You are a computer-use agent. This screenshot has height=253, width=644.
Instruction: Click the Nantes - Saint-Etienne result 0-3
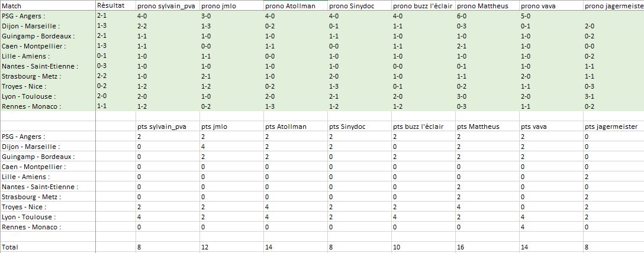pyautogui.click(x=116, y=66)
